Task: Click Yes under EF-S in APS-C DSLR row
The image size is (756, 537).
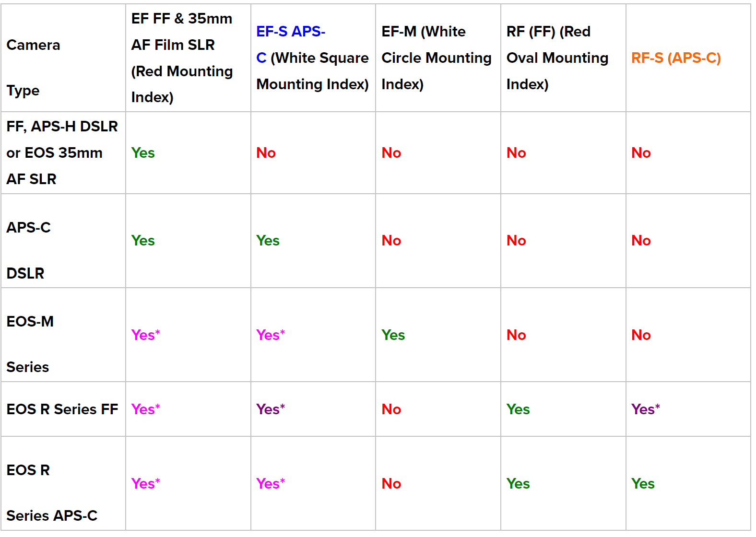Action: click(x=268, y=241)
